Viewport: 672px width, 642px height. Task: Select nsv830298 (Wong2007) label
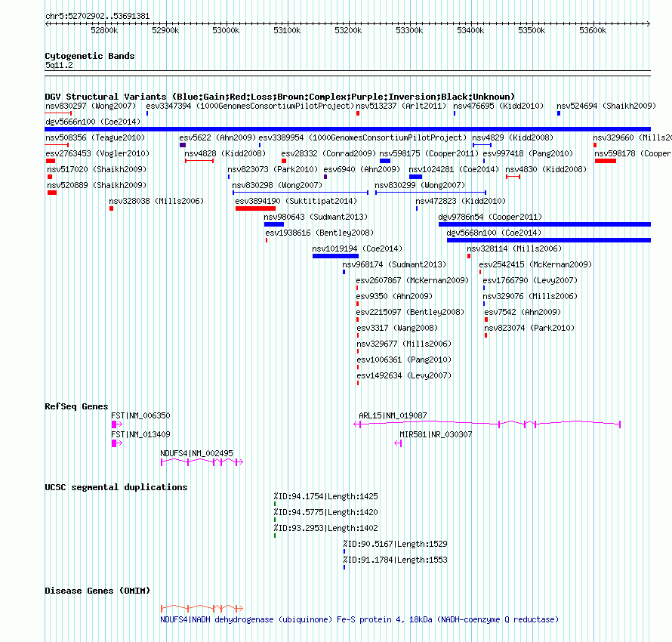(x=277, y=185)
